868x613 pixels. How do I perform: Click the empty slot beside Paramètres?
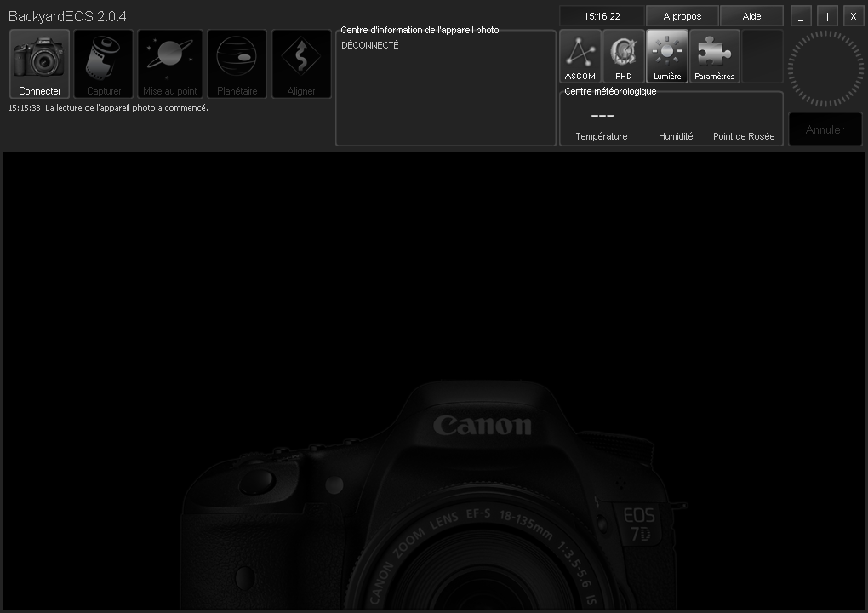pos(762,56)
